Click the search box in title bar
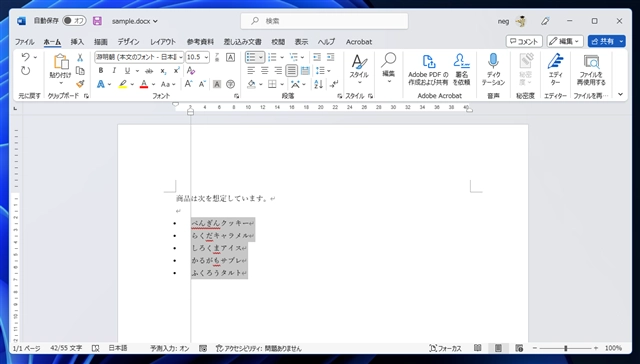Screen dimensions: 640x364 [324, 21]
